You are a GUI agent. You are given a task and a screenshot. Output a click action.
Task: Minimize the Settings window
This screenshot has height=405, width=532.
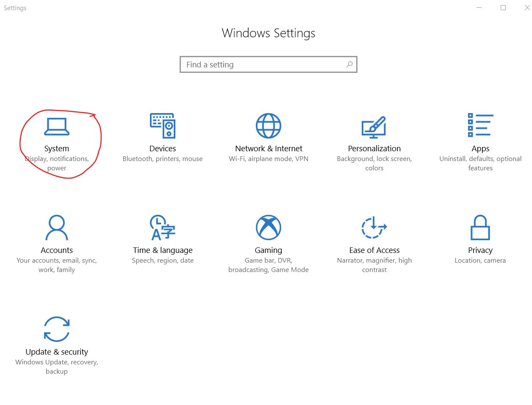point(479,8)
